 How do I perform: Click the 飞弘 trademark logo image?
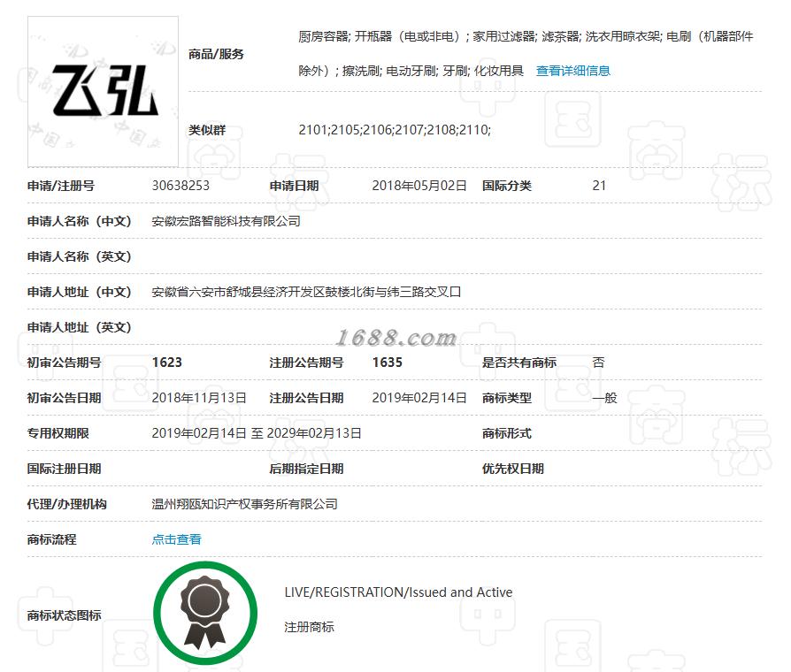click(103, 91)
